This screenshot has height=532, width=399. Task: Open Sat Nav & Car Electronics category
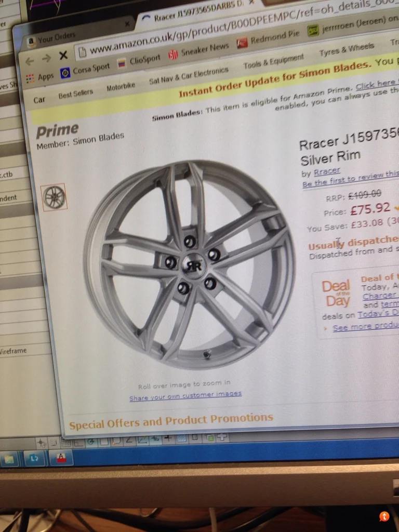point(189,76)
